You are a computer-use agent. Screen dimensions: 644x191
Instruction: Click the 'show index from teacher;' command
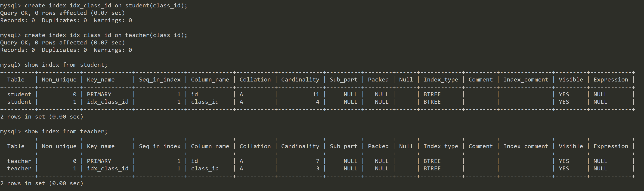coord(66,132)
